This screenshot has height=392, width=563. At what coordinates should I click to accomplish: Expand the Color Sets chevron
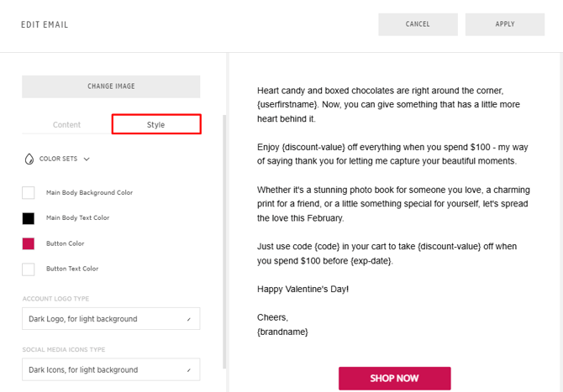[x=87, y=159]
